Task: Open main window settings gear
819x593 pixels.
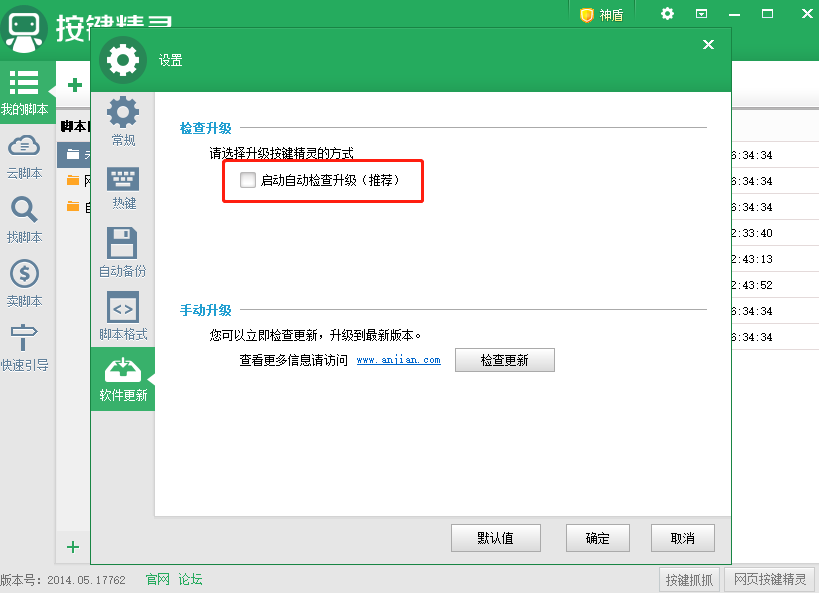Action: [x=667, y=14]
